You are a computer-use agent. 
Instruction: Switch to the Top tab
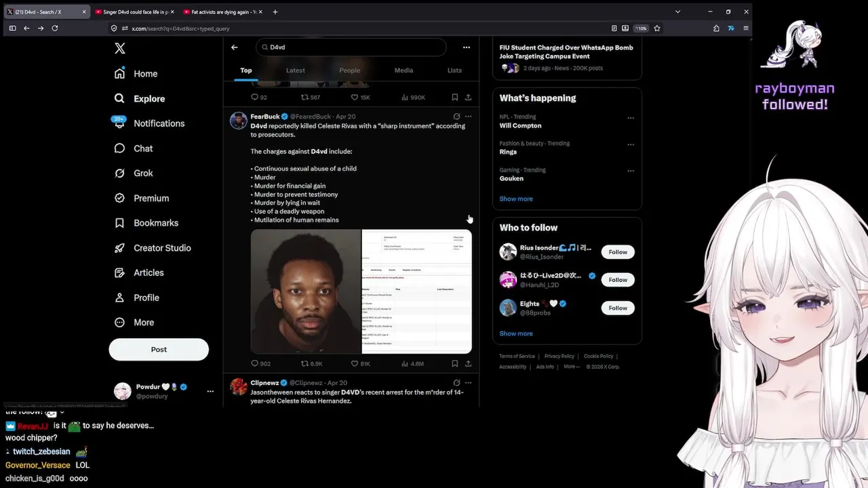(246, 70)
